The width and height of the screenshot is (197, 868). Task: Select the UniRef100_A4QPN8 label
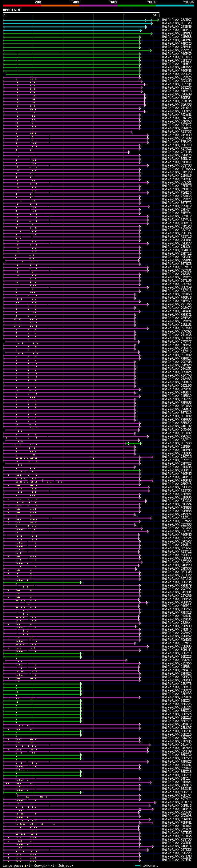click(177, 71)
